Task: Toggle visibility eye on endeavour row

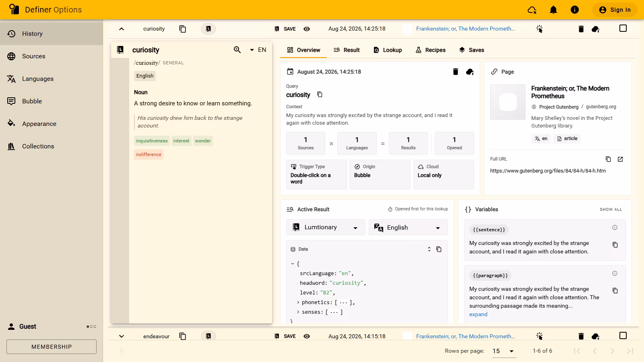Action: click(x=307, y=336)
